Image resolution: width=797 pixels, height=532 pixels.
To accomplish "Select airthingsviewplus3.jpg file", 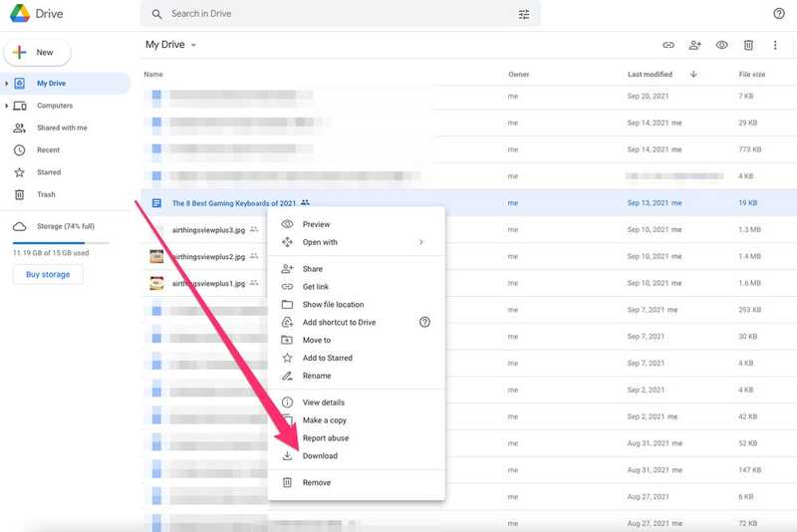I will (208, 230).
